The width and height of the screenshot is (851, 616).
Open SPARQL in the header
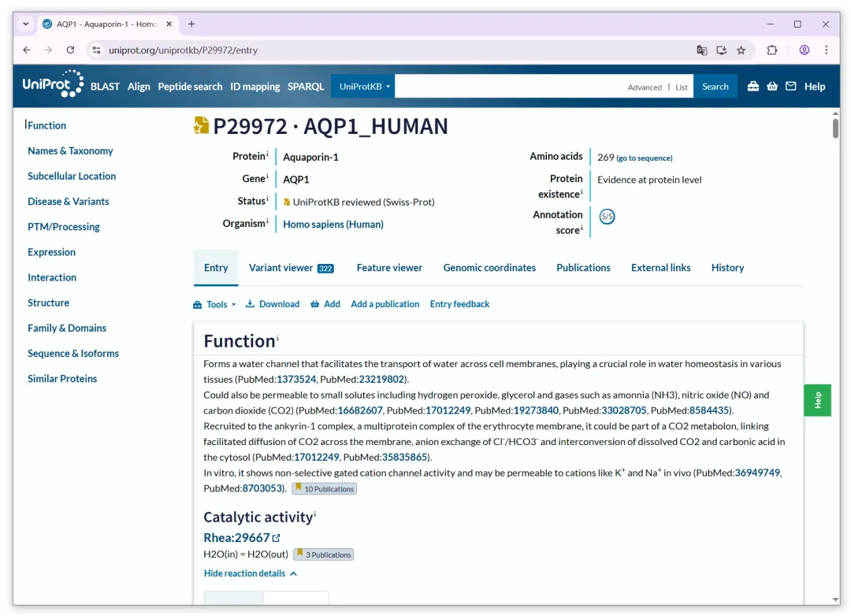(306, 87)
